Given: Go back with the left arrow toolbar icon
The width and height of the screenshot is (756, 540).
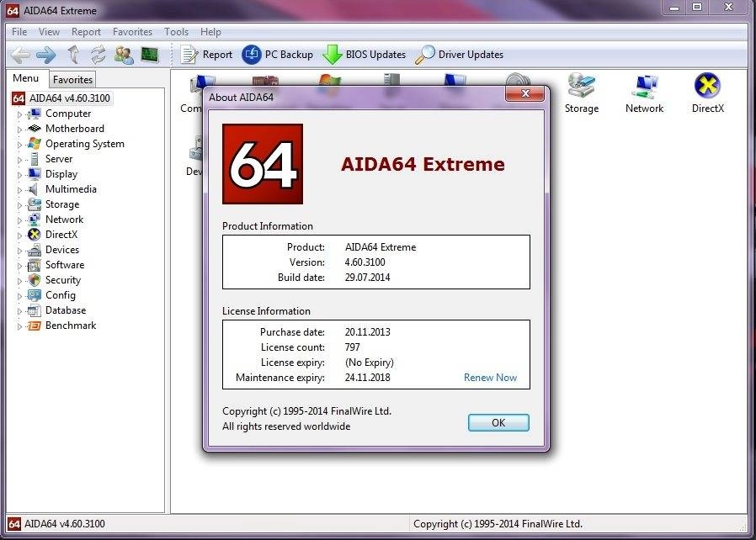Looking at the screenshot, I should [x=20, y=55].
